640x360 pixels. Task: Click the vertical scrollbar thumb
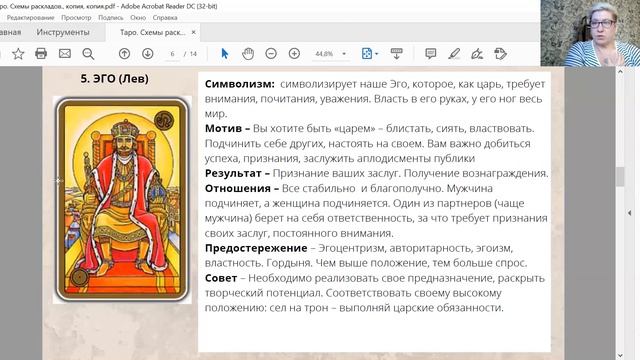pyautogui.click(x=620, y=176)
